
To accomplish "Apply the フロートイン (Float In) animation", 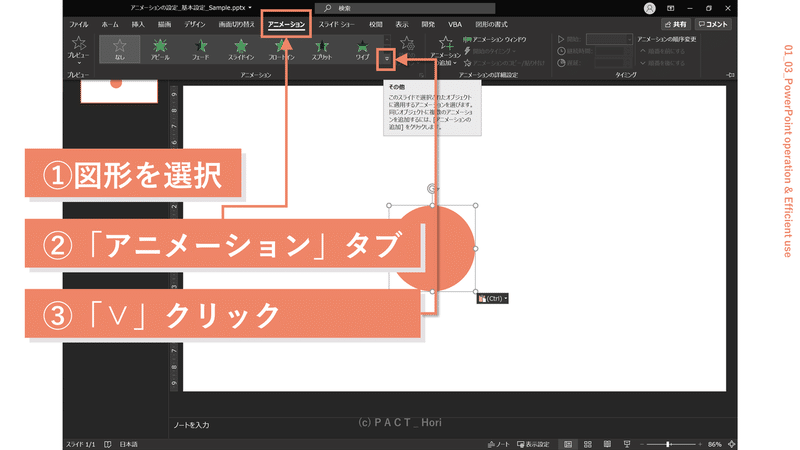I will (x=281, y=49).
